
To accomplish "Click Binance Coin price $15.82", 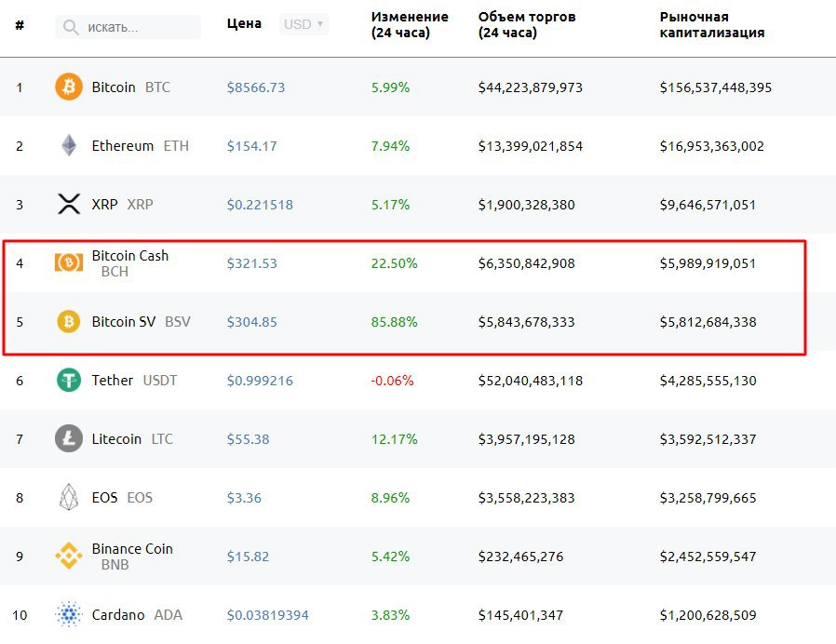I will [x=248, y=557].
